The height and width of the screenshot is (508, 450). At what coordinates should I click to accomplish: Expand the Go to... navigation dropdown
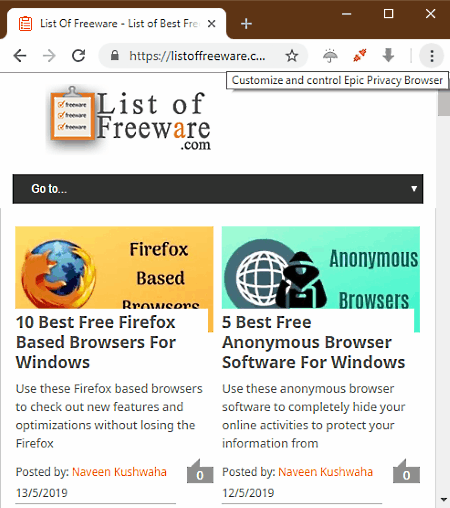[x=218, y=189]
